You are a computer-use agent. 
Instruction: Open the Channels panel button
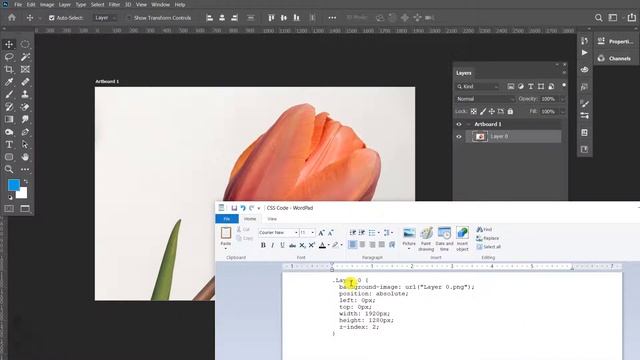pos(615,58)
